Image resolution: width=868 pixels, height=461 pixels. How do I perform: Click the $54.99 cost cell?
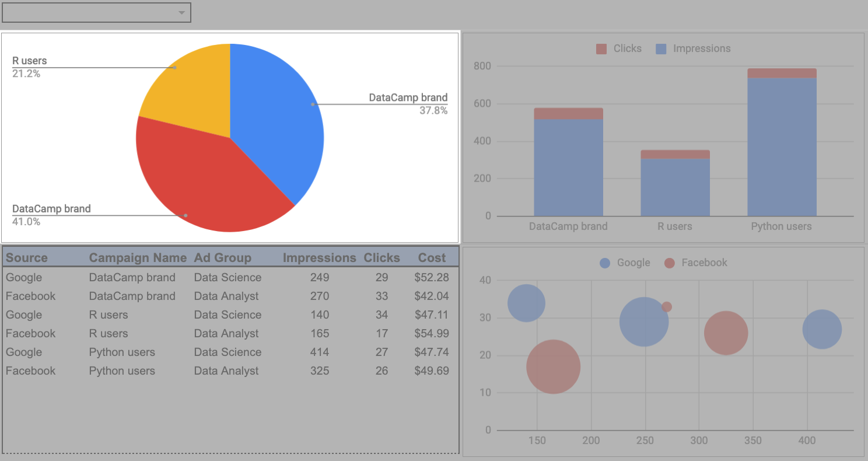pos(432,334)
